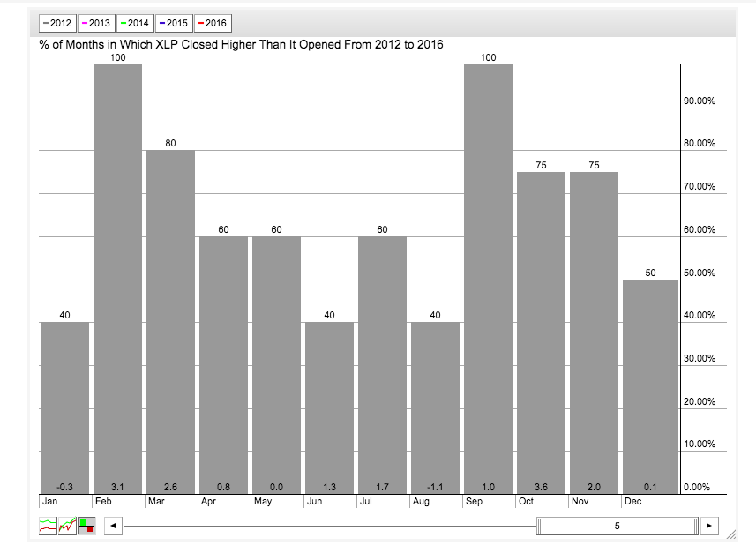The width and height of the screenshot is (756, 553).
Task: Click the 40.00% y-axis label
Action: tap(700, 316)
